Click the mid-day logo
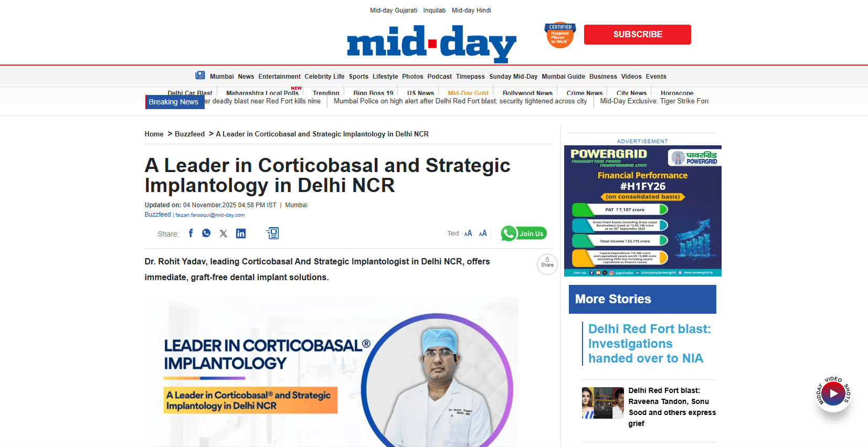The width and height of the screenshot is (868, 447). coord(431,43)
